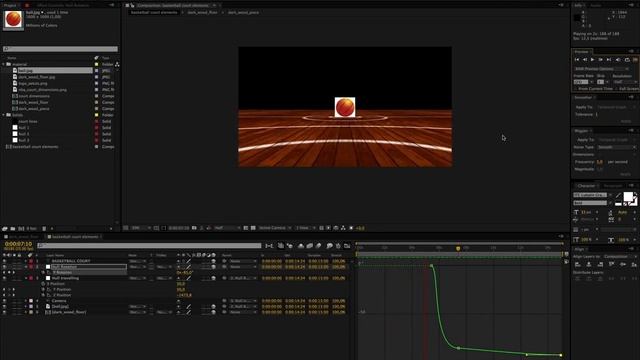Create new composition from Project panel bottom
Screen dimensions: 640x360
pyautogui.click(x=21, y=229)
